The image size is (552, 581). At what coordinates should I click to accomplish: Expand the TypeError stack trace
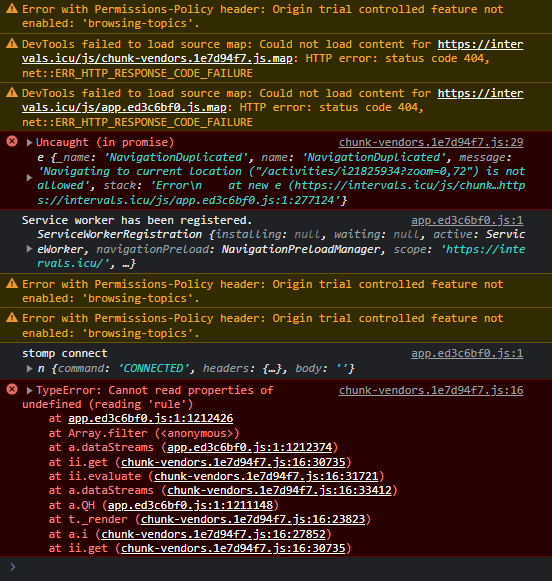tap(29, 390)
